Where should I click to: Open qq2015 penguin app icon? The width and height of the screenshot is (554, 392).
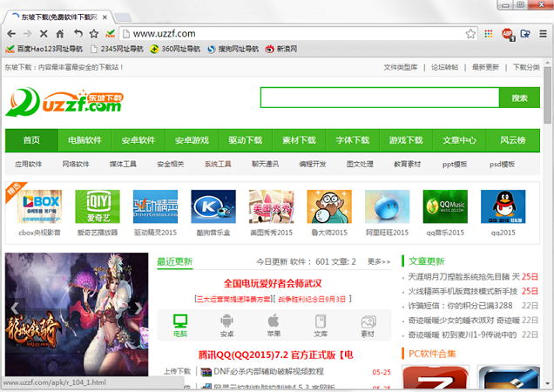pyautogui.click(x=503, y=206)
